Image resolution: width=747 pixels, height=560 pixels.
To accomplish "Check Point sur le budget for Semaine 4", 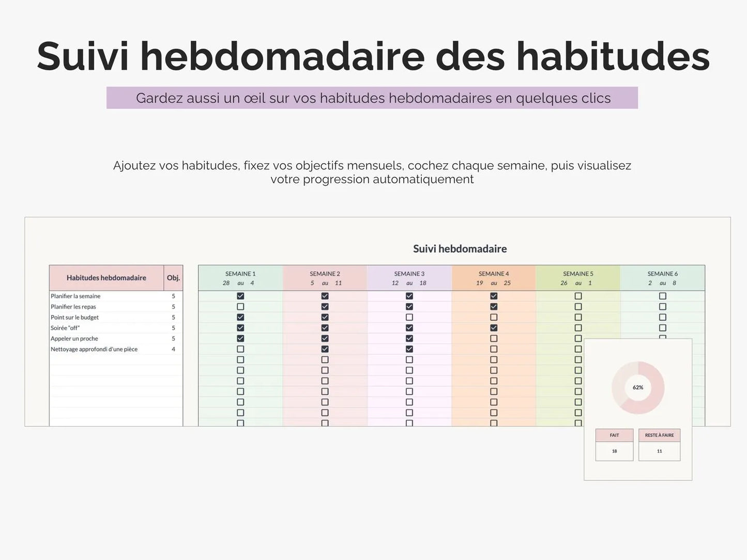I will pos(494,317).
